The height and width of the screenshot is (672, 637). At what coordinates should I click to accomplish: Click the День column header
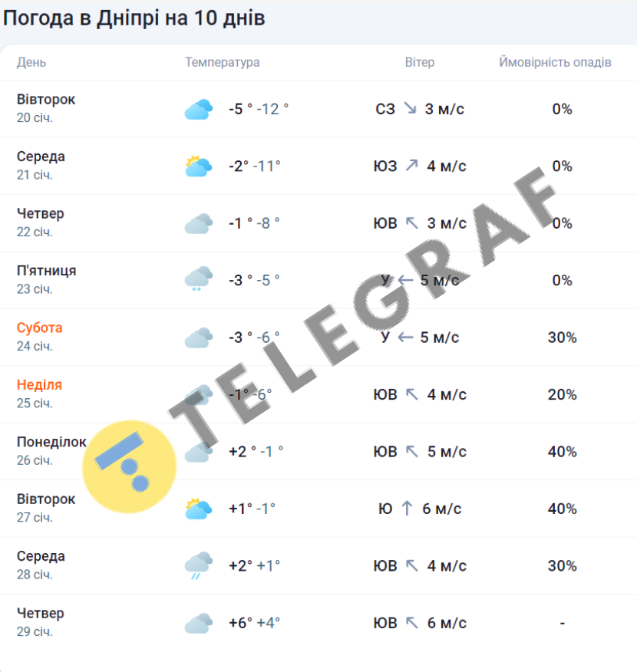[31, 62]
